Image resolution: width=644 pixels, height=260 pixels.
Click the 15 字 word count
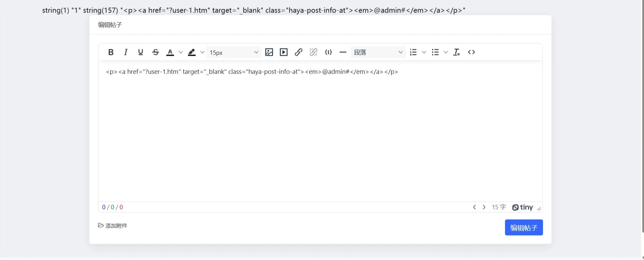[499, 207]
